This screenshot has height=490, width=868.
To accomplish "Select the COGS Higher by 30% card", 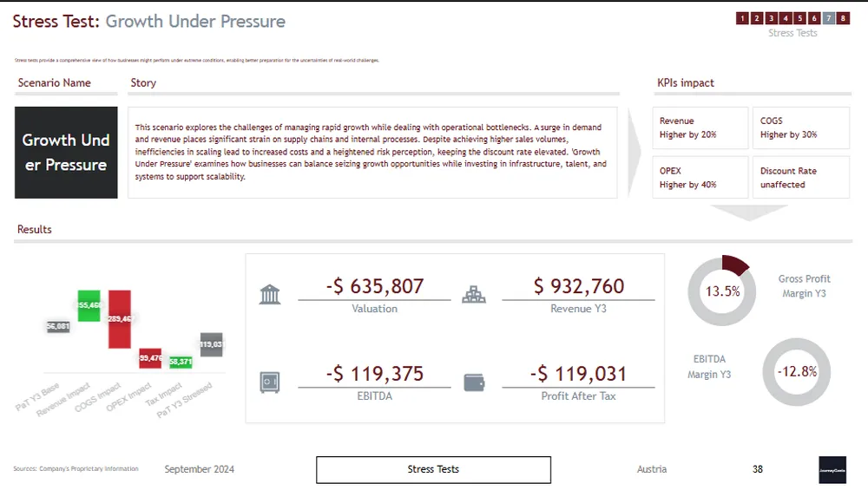I will [800, 128].
